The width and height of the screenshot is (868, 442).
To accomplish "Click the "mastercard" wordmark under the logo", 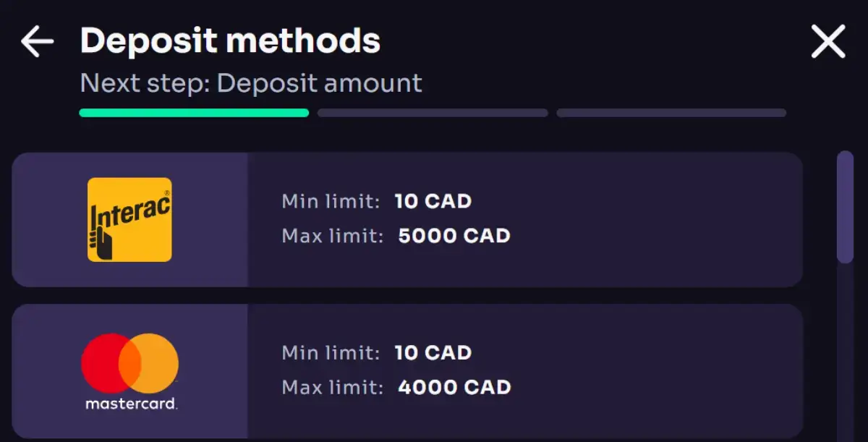I will [131, 404].
